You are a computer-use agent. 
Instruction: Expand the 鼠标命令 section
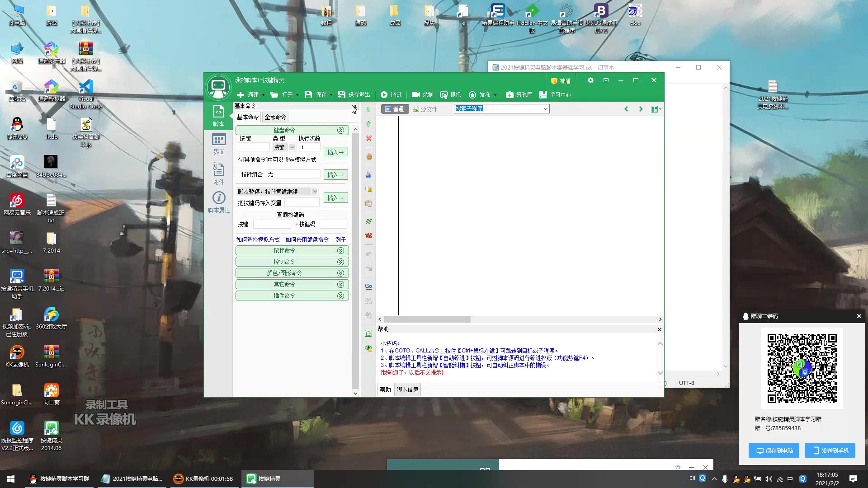click(x=292, y=250)
